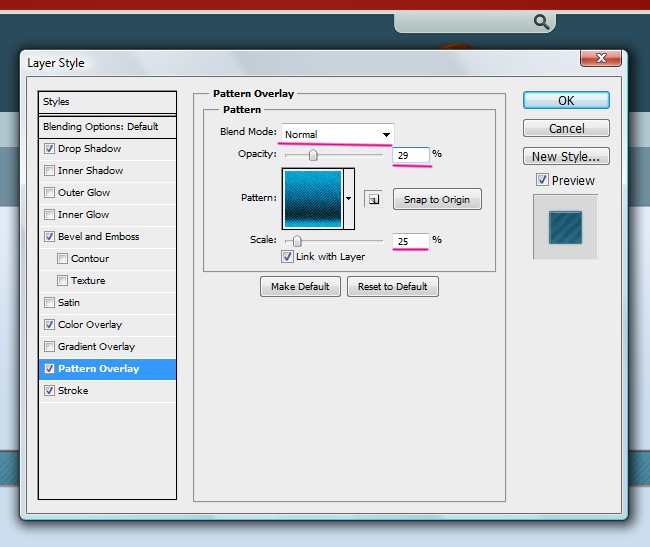Screen dimensions: 650x547
Task: Select Blending Options: Default entry
Action: (x=107, y=127)
